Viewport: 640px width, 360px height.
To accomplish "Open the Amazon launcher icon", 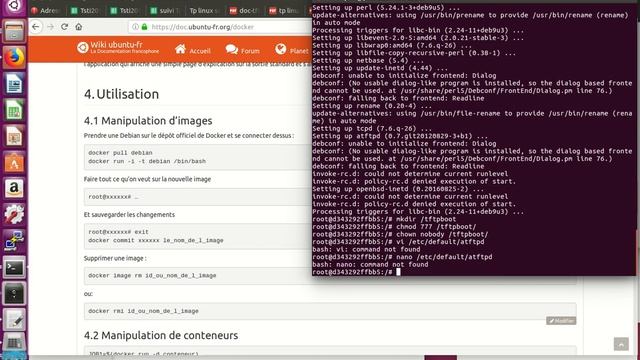I will point(14,188).
